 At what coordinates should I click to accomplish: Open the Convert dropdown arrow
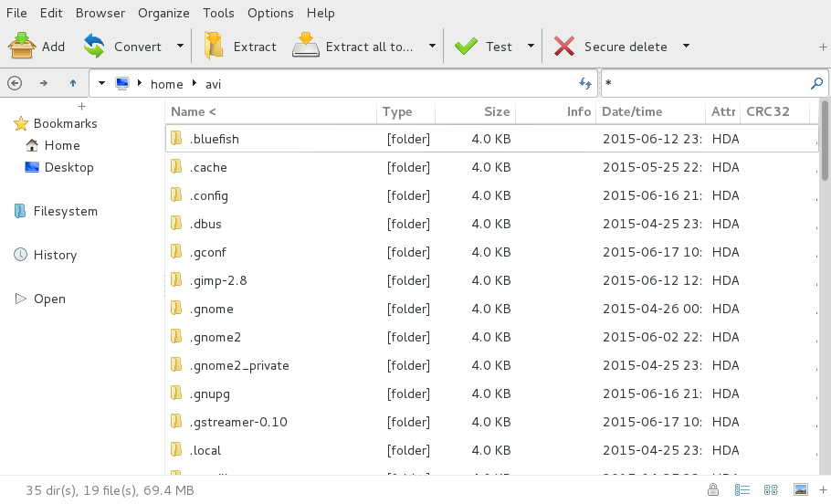pos(180,46)
